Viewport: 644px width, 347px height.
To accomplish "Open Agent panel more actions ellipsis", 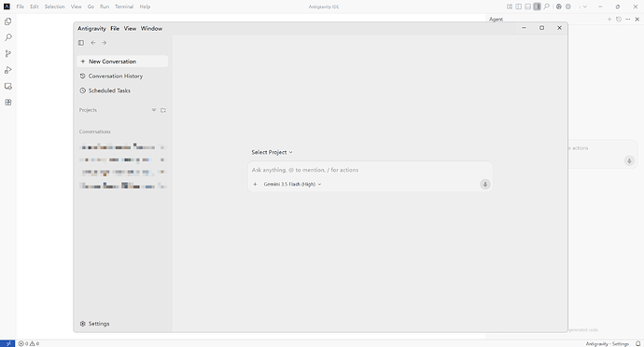I will (x=627, y=20).
